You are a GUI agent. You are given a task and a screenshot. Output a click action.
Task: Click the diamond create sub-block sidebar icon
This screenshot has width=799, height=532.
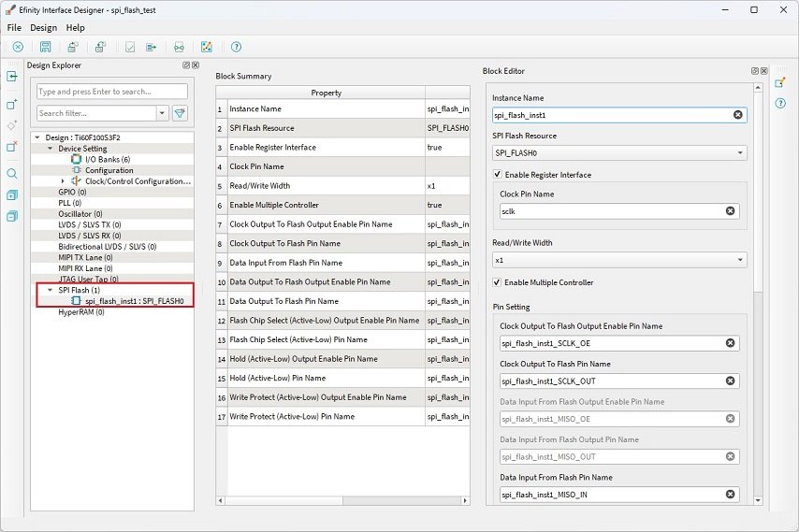click(12, 125)
